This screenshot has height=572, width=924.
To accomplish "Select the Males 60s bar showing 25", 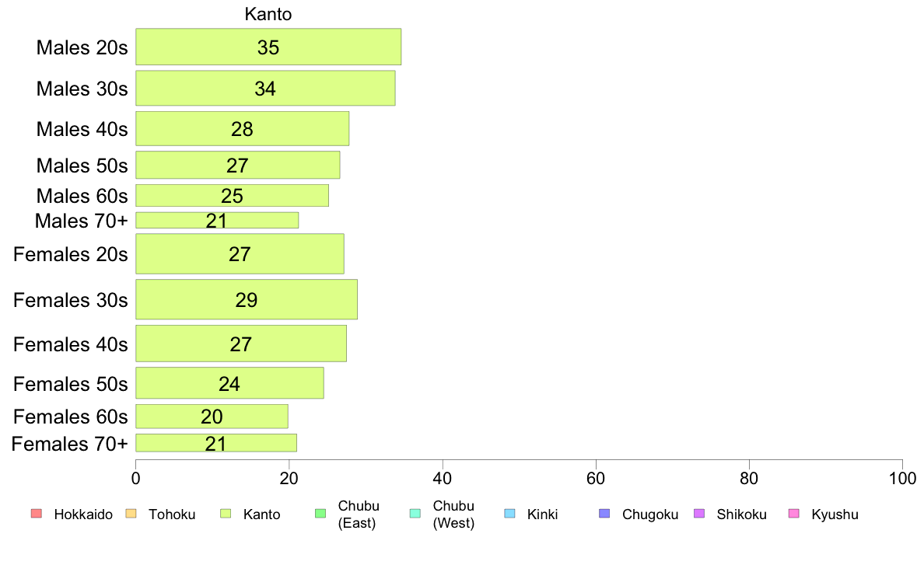I will (x=233, y=196).
